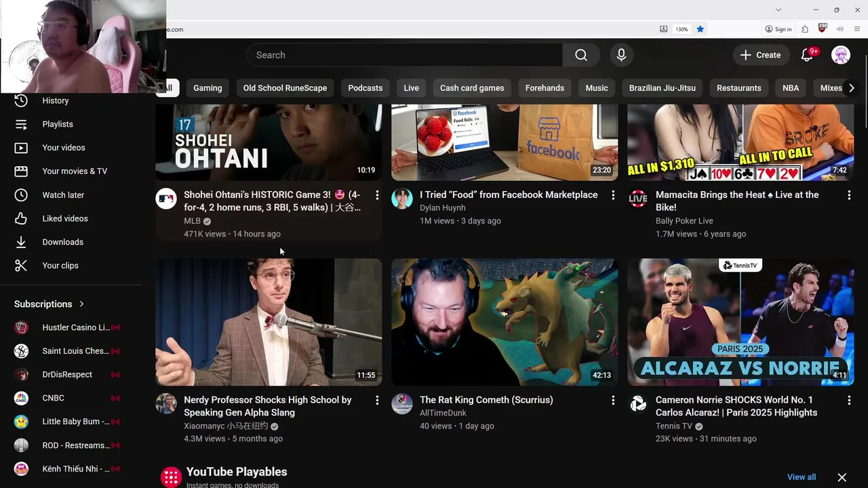Play the Alcaraz vs Norrie thumbnail
The width and height of the screenshot is (868, 488).
click(741, 322)
